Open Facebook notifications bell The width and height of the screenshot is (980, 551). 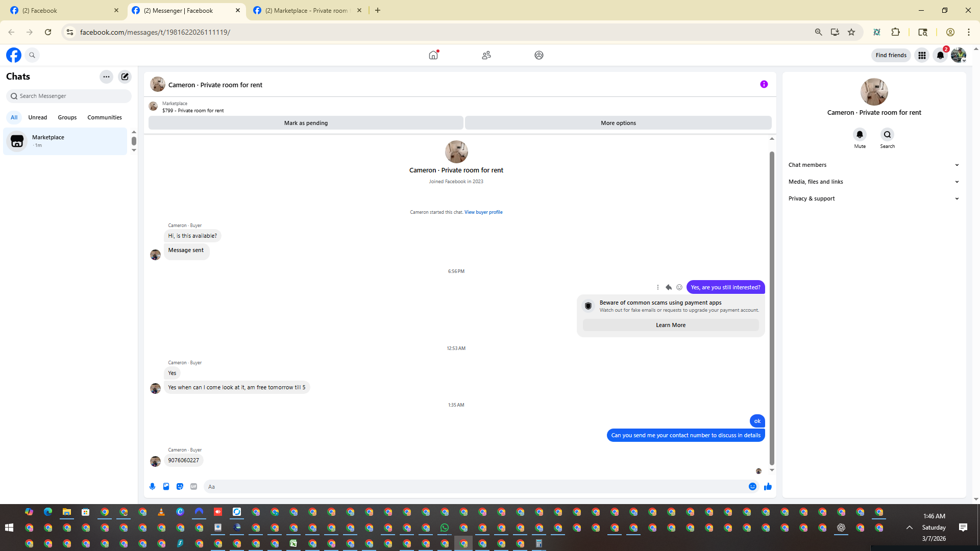point(940,55)
